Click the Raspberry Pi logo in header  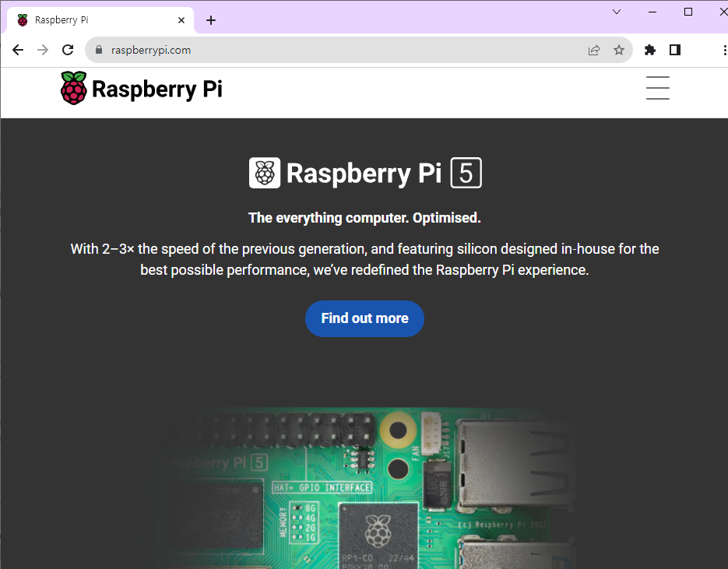tap(142, 88)
